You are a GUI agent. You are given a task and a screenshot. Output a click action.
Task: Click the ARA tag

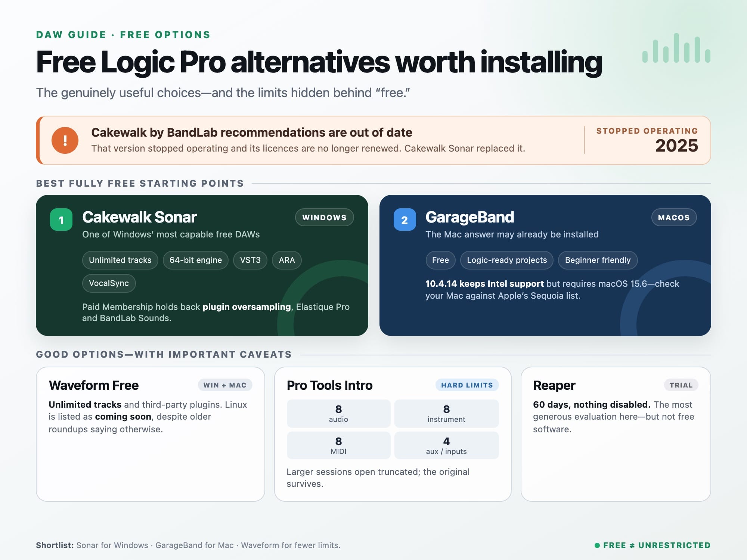coord(287,260)
